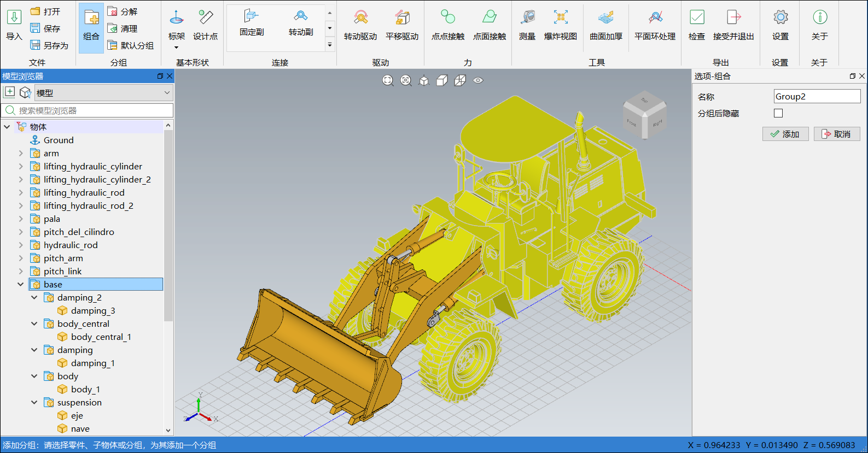Viewport: 868px width, 453px height.
Task: Click the 测量 measure tool
Action: click(x=527, y=25)
